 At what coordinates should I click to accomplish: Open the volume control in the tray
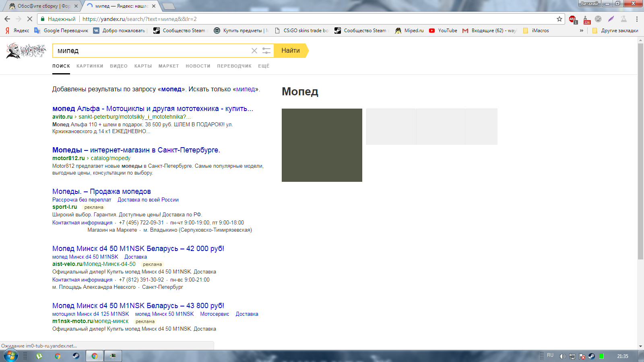point(562,356)
